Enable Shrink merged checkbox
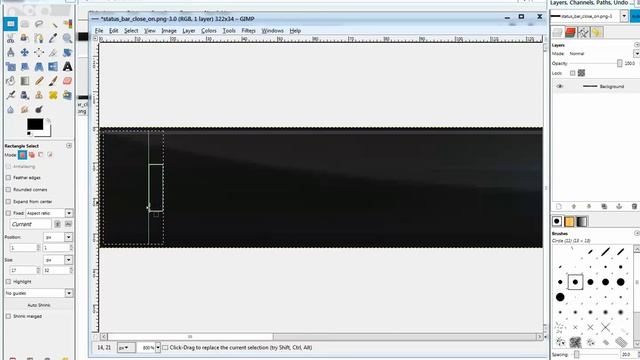The height and width of the screenshot is (360, 640). pos(8,316)
